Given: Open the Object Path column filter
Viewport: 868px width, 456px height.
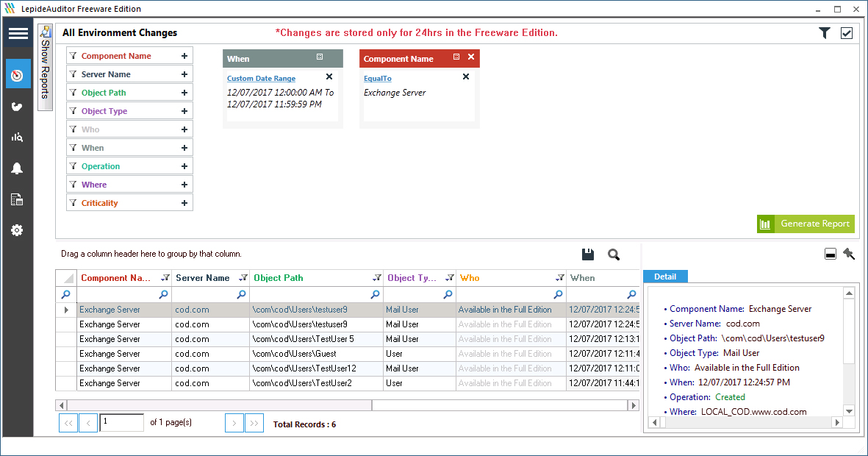Looking at the screenshot, I should [x=377, y=277].
